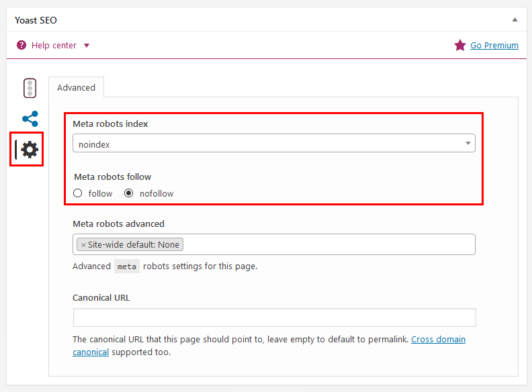Click the Canonical URL input field
Image resolution: width=532 pixels, height=392 pixels.
click(274, 317)
